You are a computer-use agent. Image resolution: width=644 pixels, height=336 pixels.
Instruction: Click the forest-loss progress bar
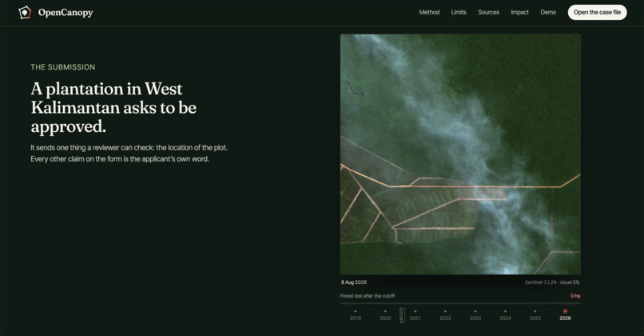click(460, 303)
